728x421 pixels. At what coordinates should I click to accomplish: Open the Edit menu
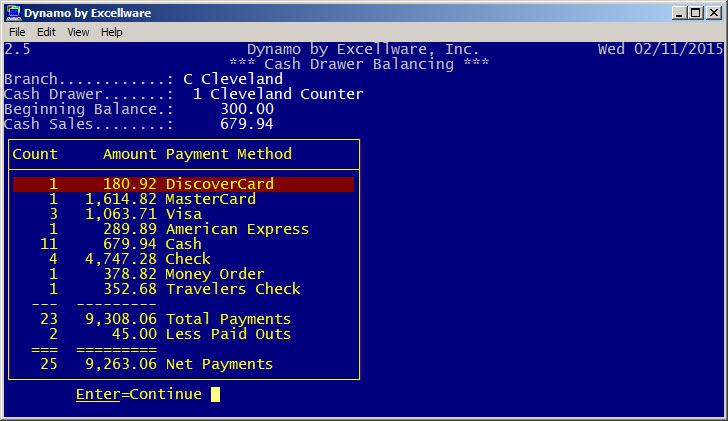click(x=46, y=32)
